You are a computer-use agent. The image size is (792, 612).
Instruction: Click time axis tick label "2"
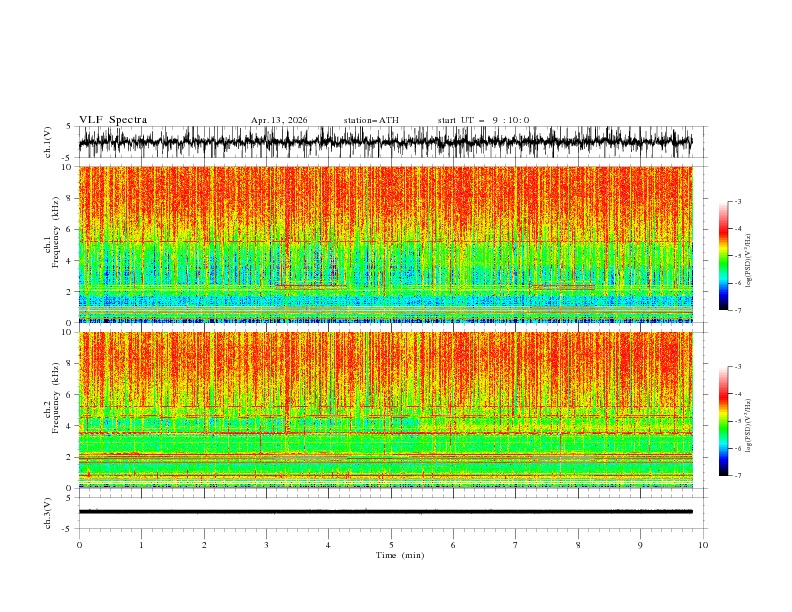(204, 545)
